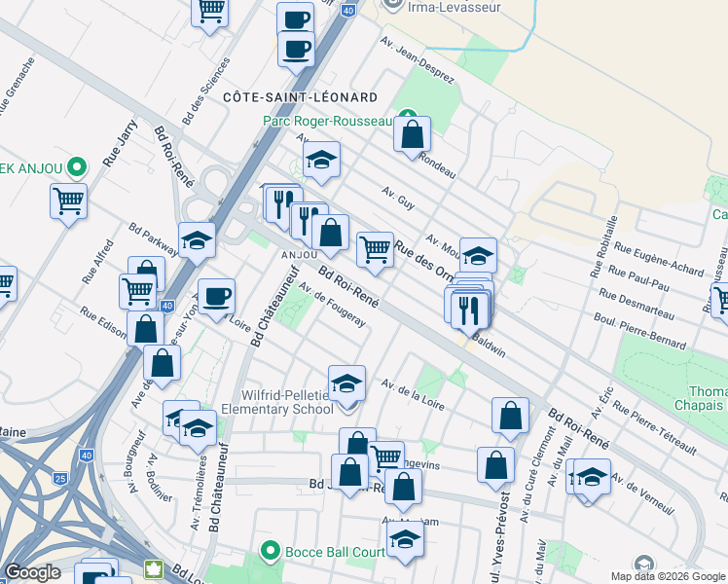
Task: Click the Wilfrid-Pelletier Elementary School label
Action: (277, 403)
